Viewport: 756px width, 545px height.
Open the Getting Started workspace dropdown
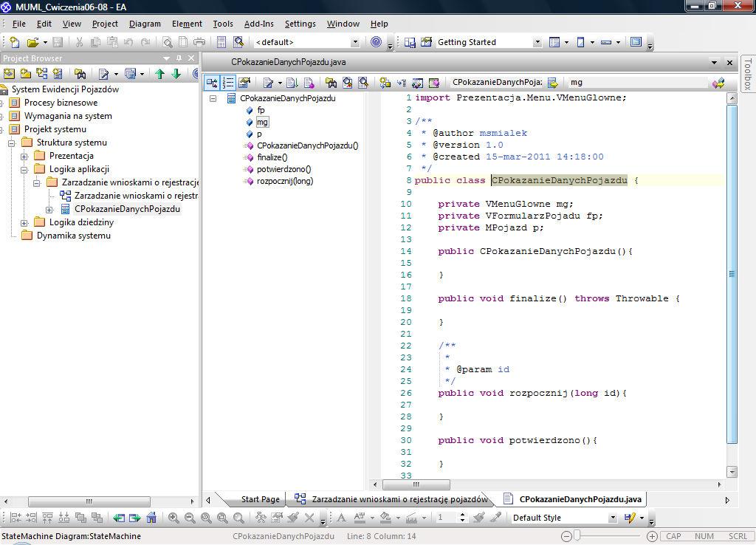[x=537, y=42]
